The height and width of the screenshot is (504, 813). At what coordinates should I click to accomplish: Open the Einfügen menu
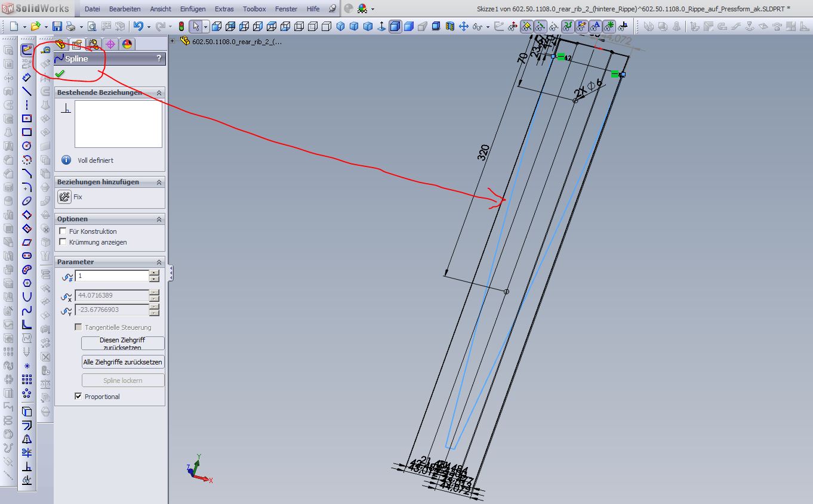[193, 9]
